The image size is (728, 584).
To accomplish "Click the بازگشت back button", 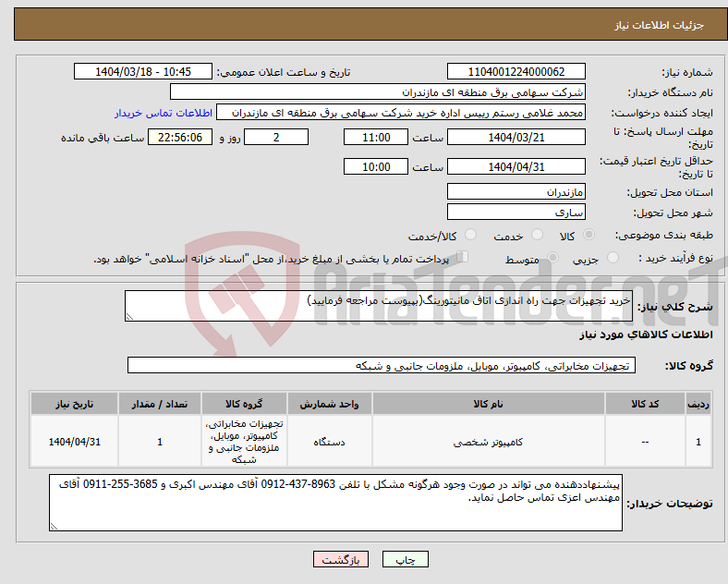I will pos(341,559).
